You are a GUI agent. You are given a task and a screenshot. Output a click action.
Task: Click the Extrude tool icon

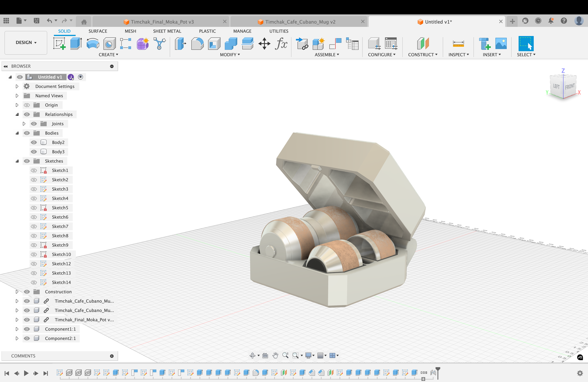click(x=76, y=44)
